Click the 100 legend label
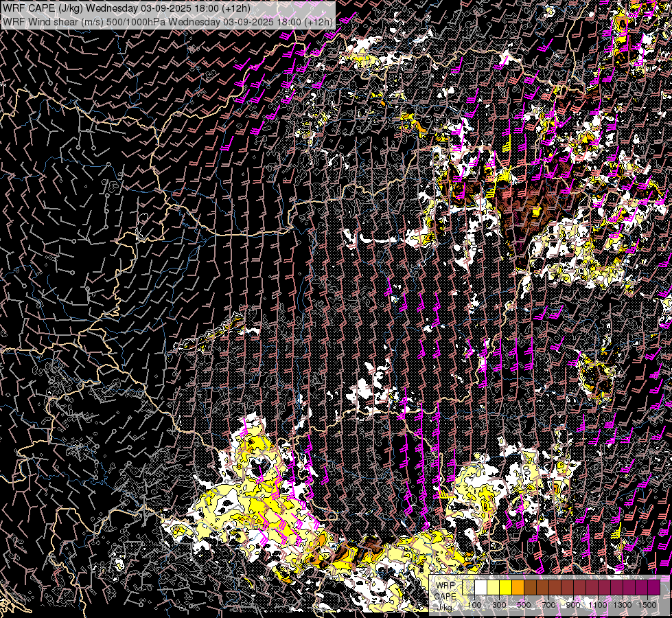This screenshot has height=618, width=672. click(474, 605)
